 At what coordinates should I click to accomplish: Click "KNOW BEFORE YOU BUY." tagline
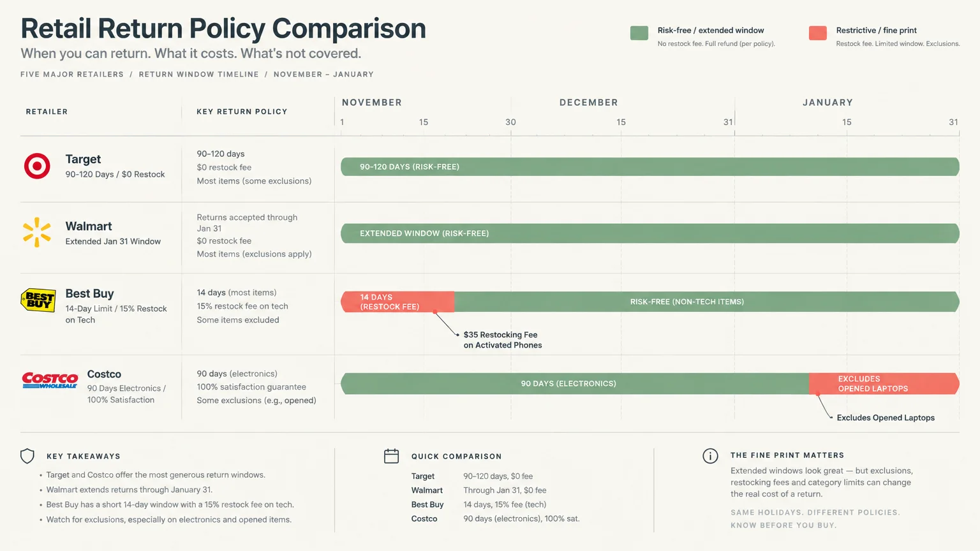783,525
